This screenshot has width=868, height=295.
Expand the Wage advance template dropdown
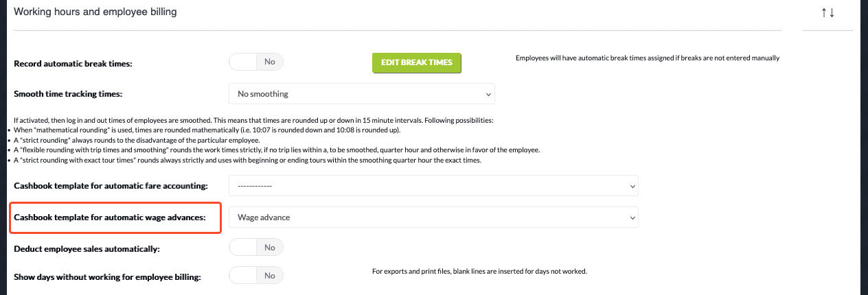[433, 217]
